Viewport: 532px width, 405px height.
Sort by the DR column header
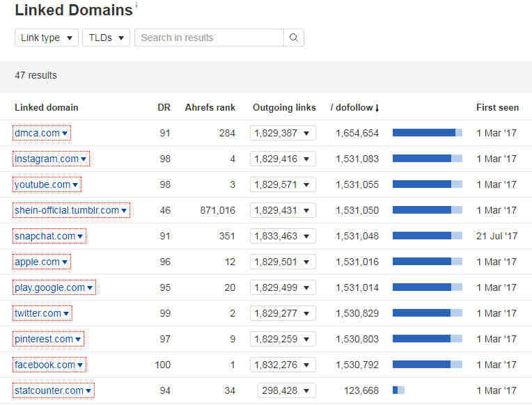coord(164,108)
